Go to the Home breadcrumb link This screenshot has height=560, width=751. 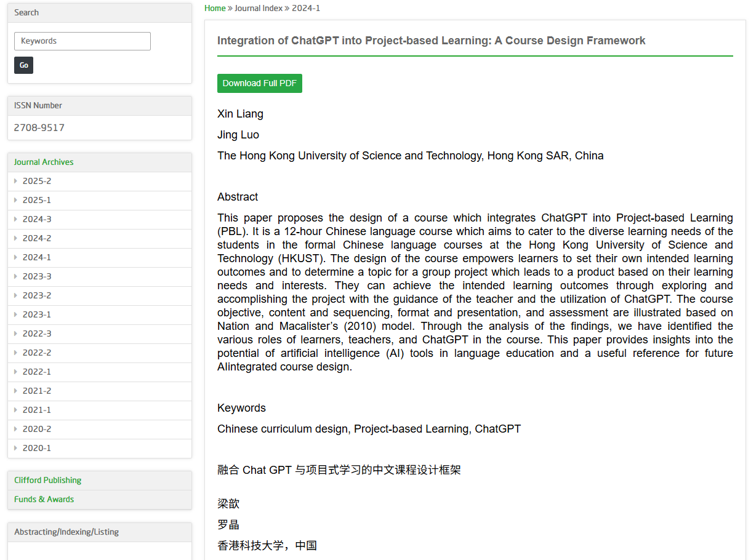pos(215,8)
